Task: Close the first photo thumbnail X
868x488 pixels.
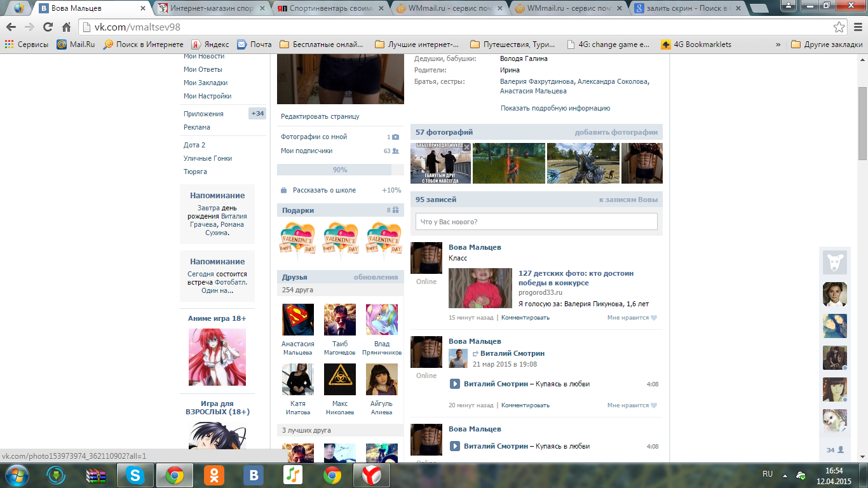Action: click(x=466, y=147)
